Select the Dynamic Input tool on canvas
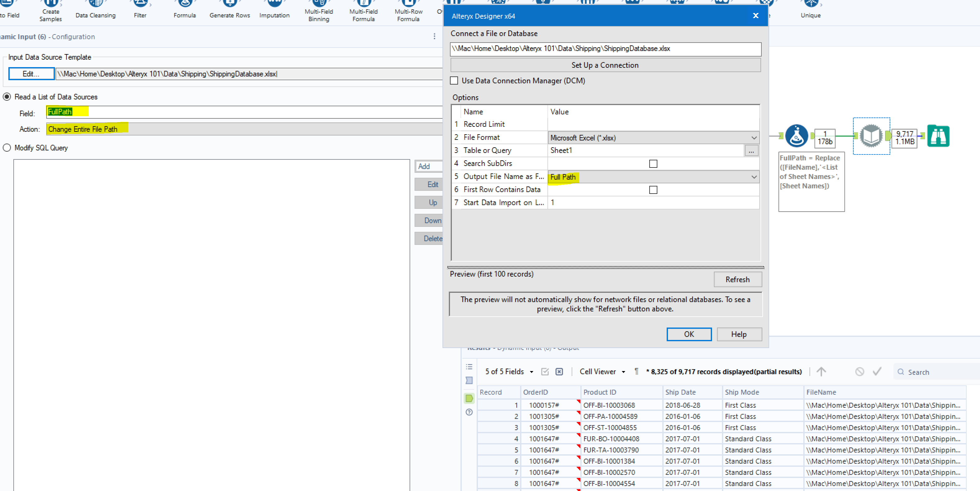 coord(871,136)
